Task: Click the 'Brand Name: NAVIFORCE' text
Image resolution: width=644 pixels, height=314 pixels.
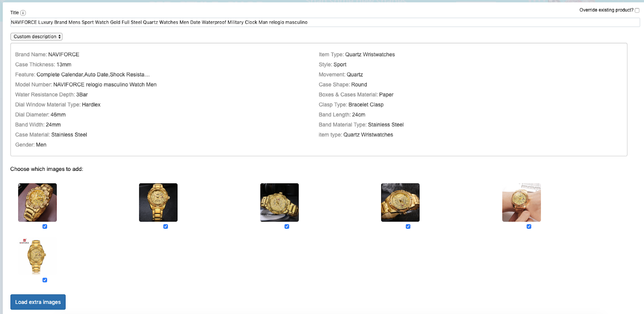Action: (47, 55)
